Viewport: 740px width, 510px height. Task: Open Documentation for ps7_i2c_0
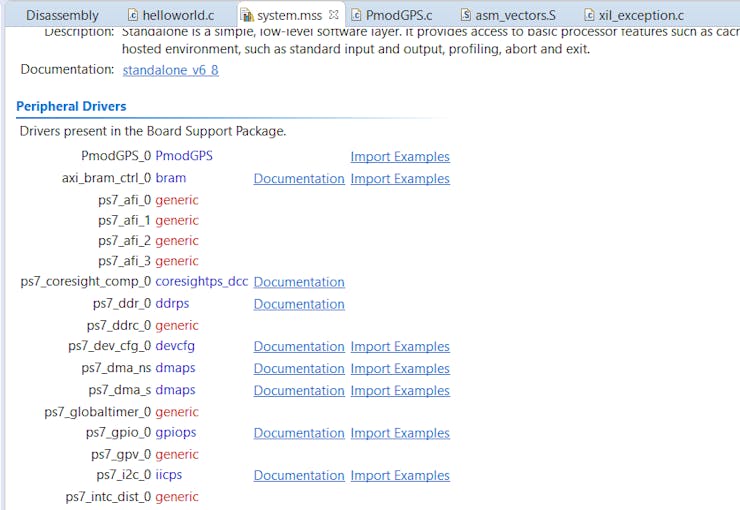[x=299, y=476]
